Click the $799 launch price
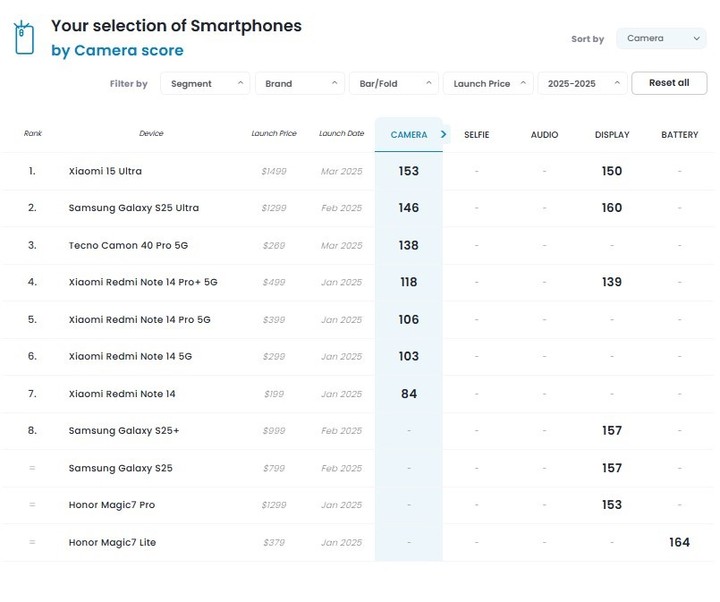720x602 pixels. (274, 468)
